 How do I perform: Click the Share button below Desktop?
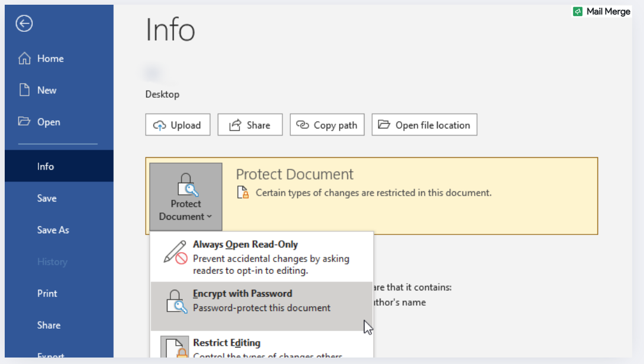click(x=250, y=125)
